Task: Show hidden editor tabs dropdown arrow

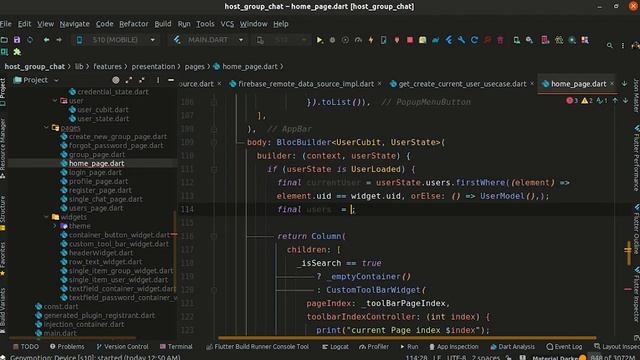Action: tap(624, 84)
